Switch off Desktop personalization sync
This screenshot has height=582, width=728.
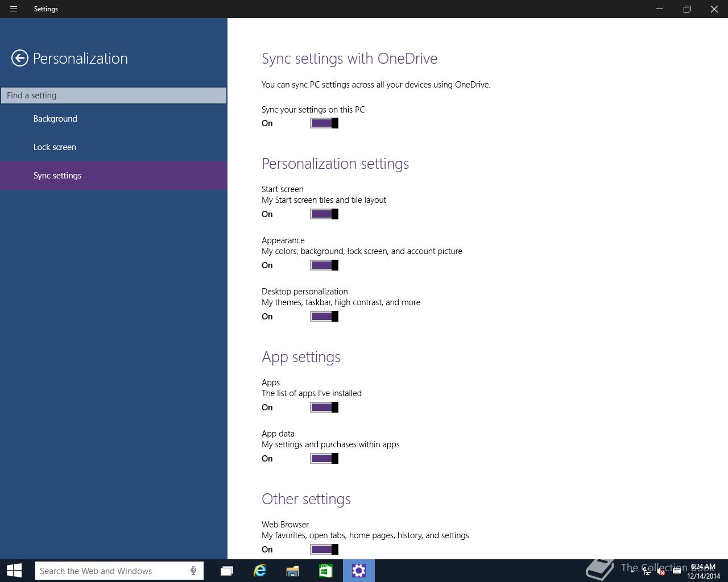[x=324, y=317]
